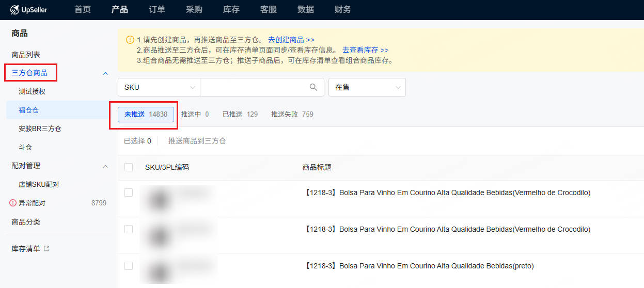Open the SKU search type dropdown

(159, 87)
